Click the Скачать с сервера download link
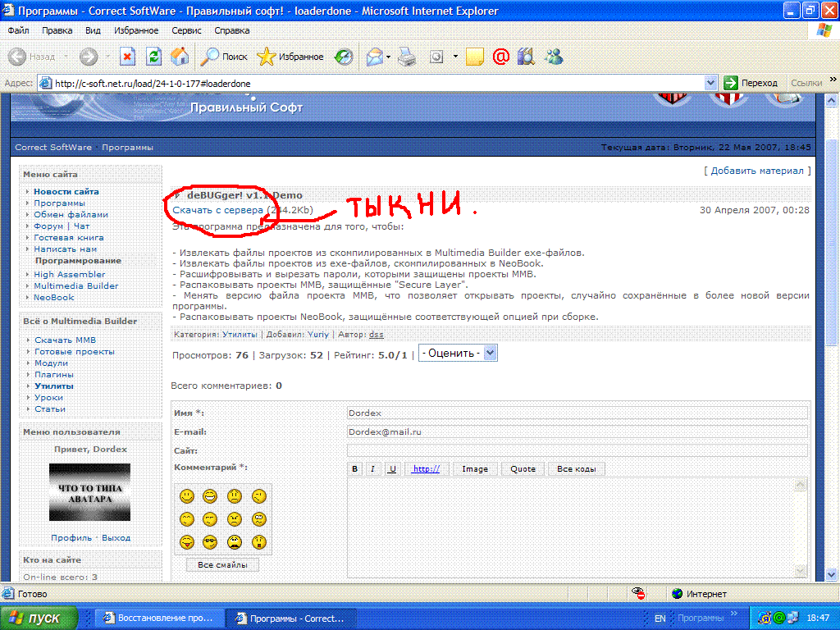 pyautogui.click(x=217, y=210)
